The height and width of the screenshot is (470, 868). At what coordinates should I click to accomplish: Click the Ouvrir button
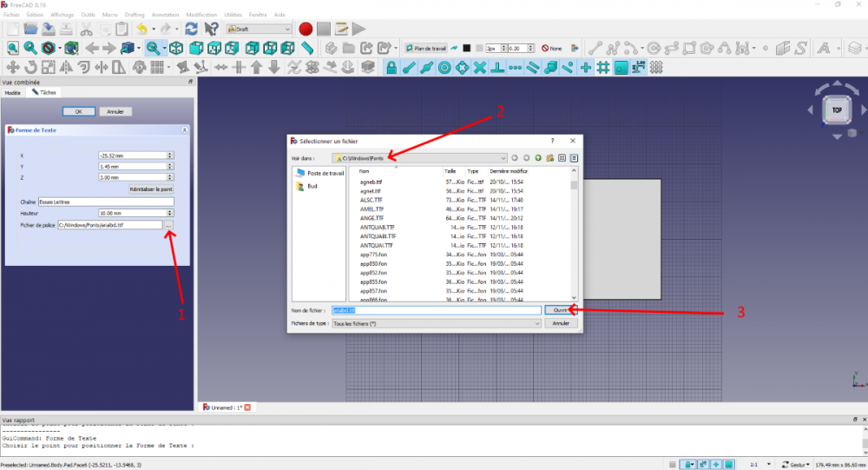pyautogui.click(x=561, y=310)
